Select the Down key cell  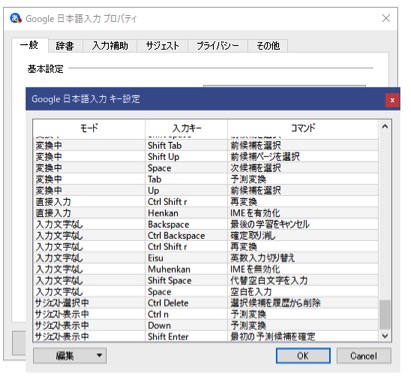[186, 326]
